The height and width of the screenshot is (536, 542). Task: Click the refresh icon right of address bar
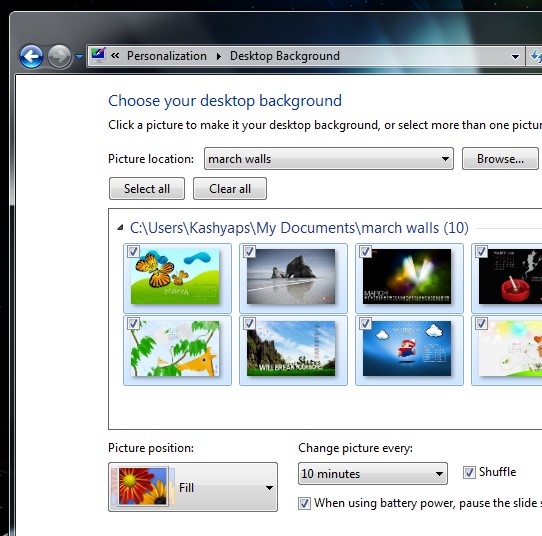[x=535, y=56]
